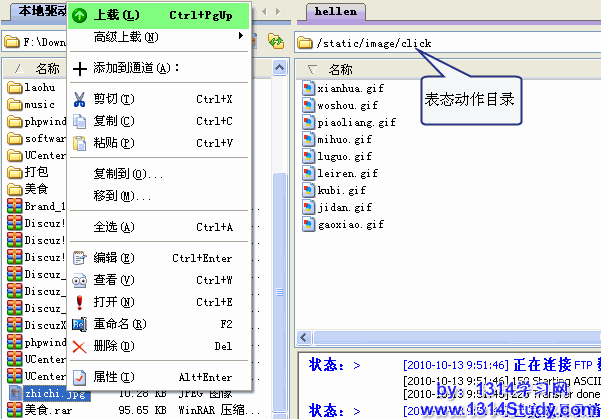The height and width of the screenshot is (419, 601).
Task: Click the xianhua.gif file icon
Action: [309, 89]
